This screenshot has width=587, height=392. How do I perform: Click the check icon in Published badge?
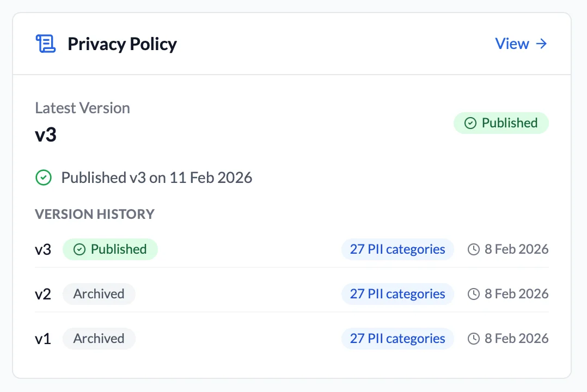coord(470,123)
